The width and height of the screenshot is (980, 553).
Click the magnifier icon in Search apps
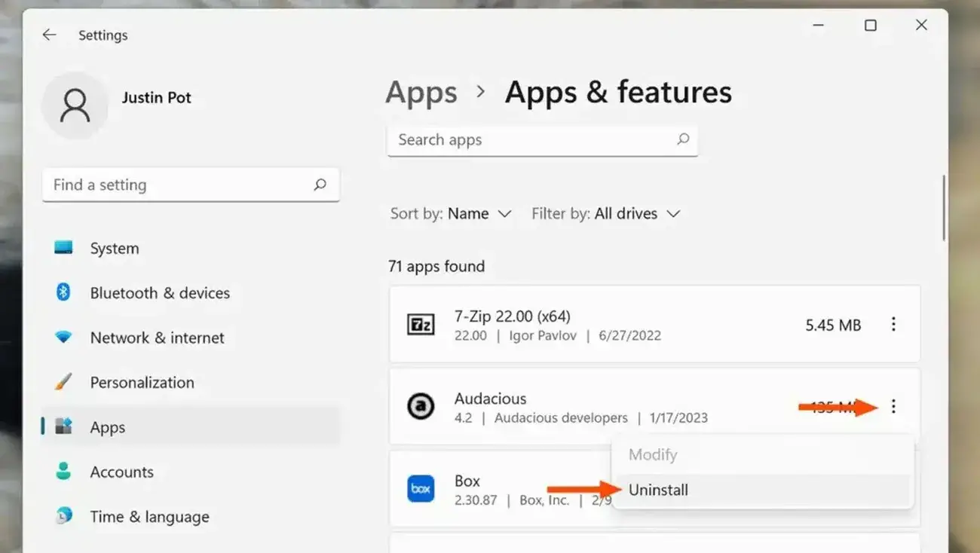682,140
